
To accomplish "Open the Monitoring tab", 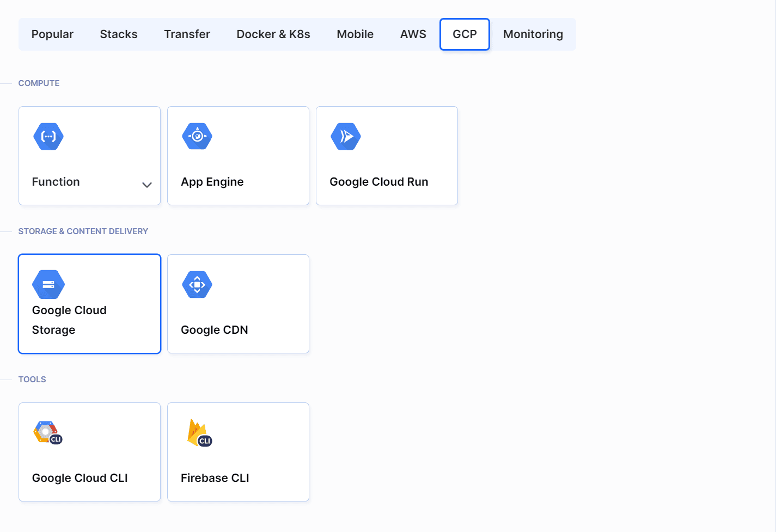I will pyautogui.click(x=533, y=34).
